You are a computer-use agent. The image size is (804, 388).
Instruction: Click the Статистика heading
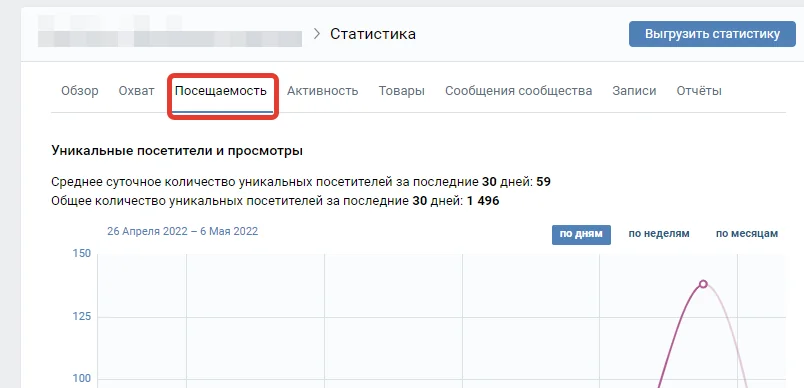373,34
